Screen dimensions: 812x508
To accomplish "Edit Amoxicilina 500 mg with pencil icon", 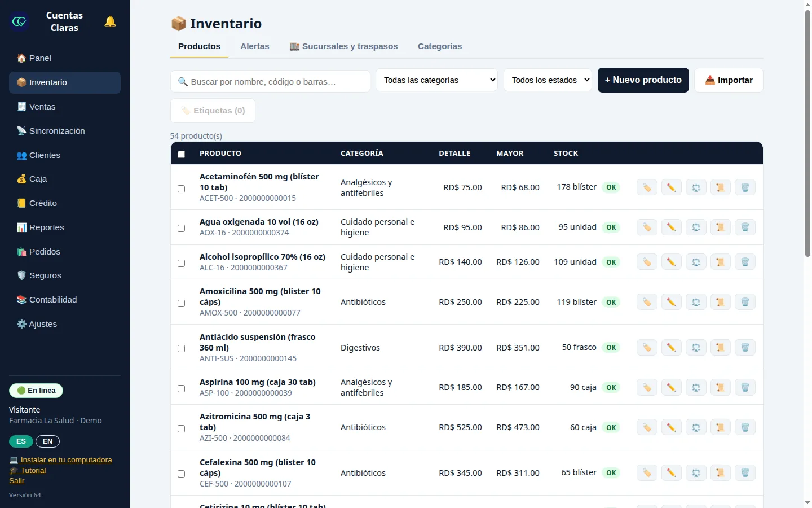I will 671,303.
